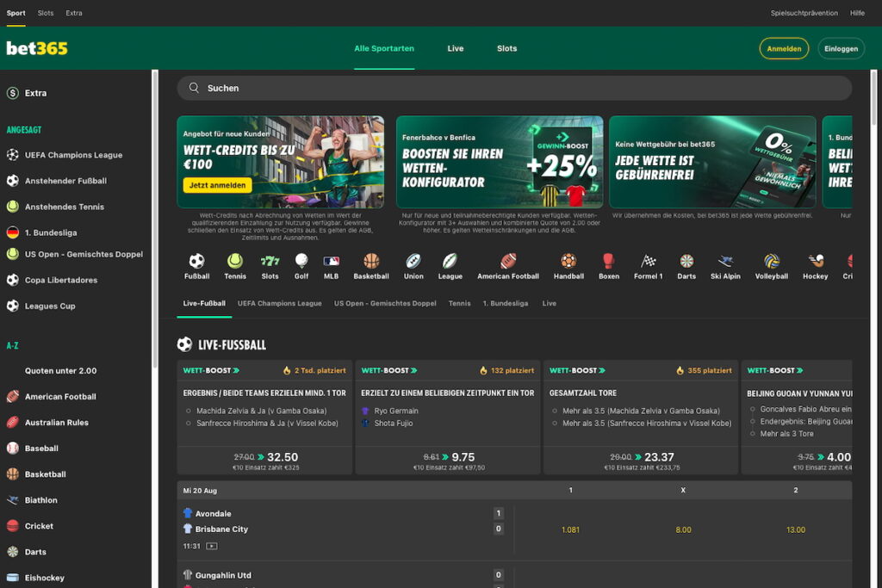Switch to 1. Bundesliga subtab
882x588 pixels.
pyautogui.click(x=506, y=304)
